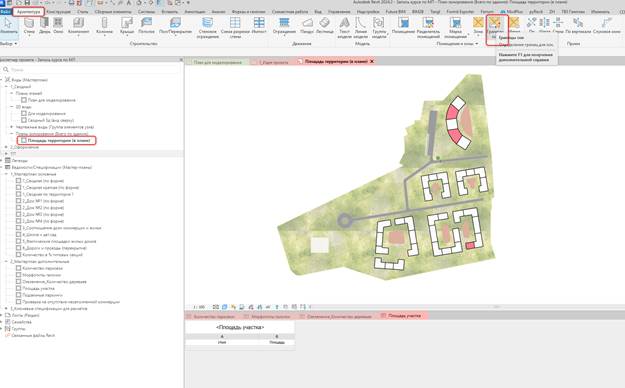Activate the Room (Помещение) tool
Viewport: 625px width, 388px height.
403,26
